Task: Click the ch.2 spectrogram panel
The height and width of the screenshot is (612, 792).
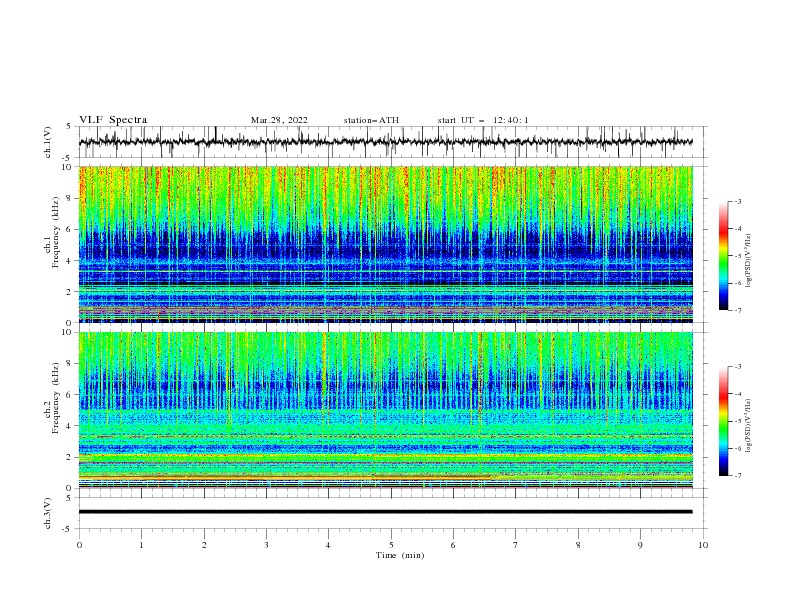Action: 386,410
